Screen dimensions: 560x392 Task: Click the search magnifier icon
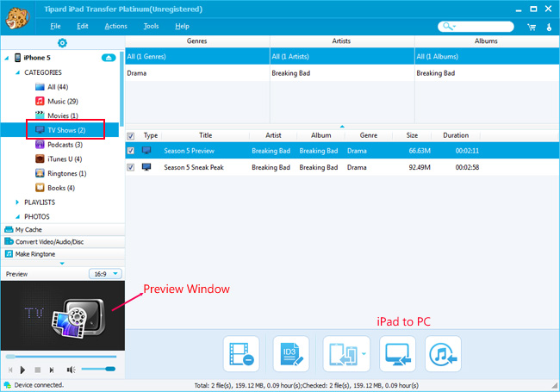pyautogui.click(x=446, y=26)
